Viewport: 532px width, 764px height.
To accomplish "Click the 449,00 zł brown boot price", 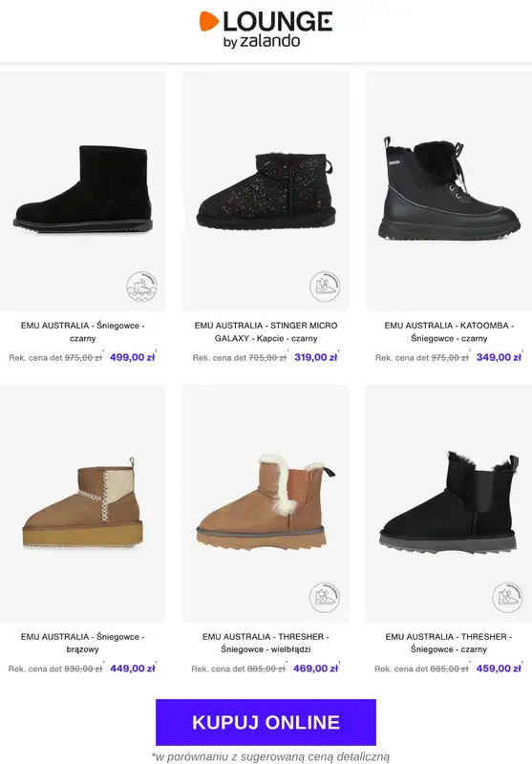I will click(x=133, y=668).
